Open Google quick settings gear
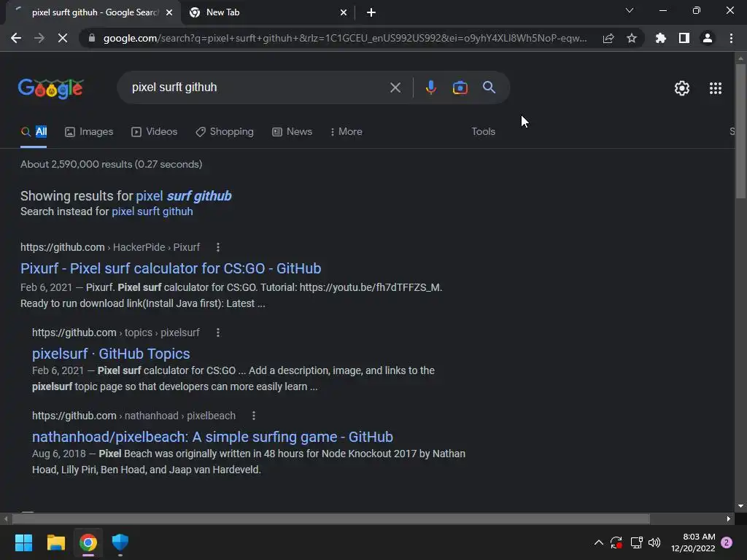Viewport: 747px width, 560px height. (x=682, y=88)
